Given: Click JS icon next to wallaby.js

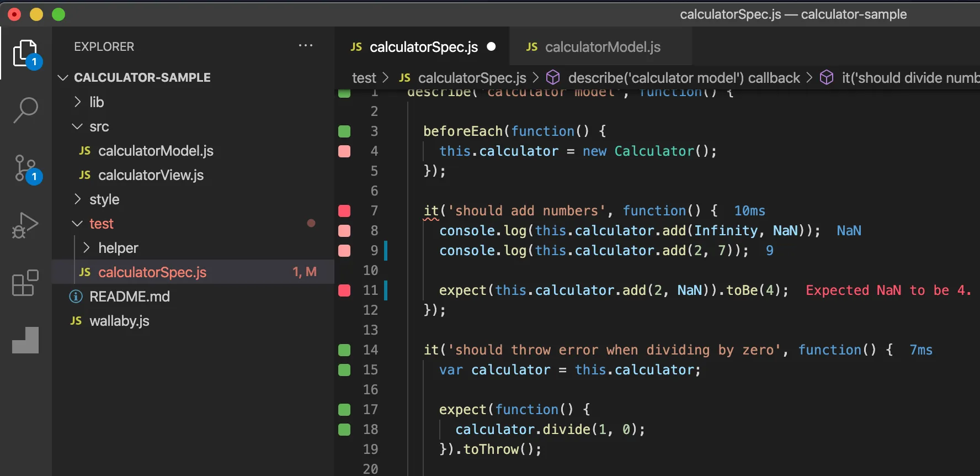Looking at the screenshot, I should point(76,321).
